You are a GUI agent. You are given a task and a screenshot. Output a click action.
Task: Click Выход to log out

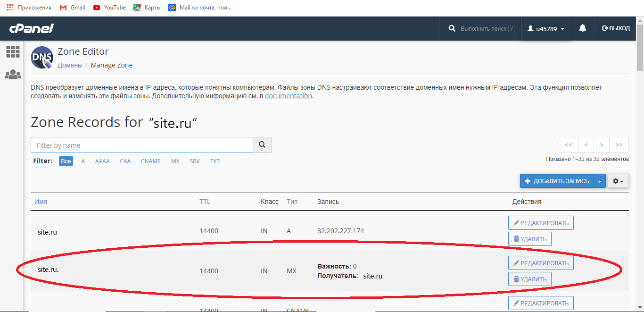tap(616, 28)
